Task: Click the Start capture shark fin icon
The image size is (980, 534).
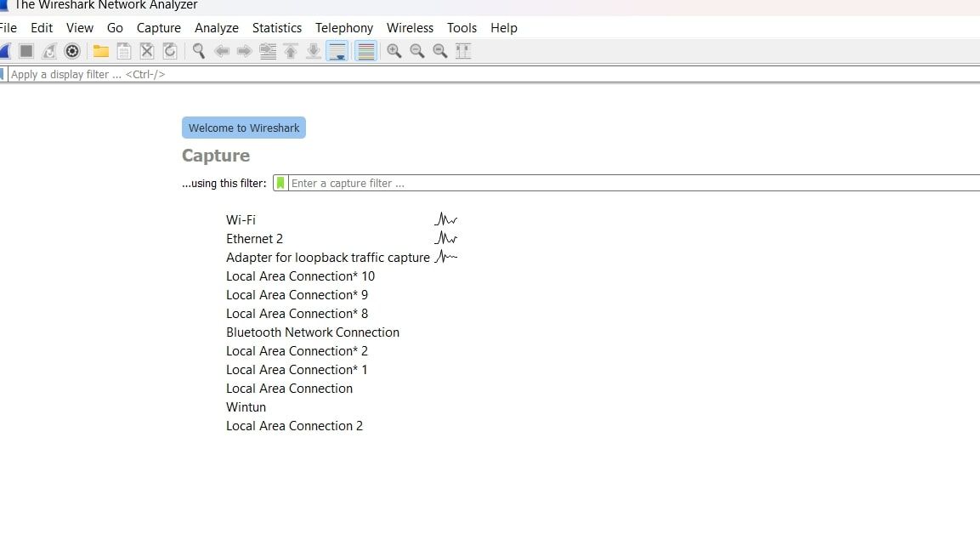Action: tap(4, 51)
